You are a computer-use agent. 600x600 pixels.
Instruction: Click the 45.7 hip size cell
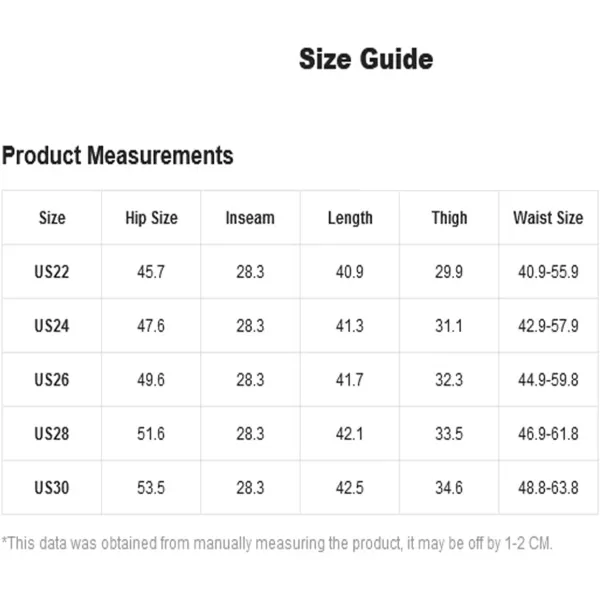pyautogui.click(x=151, y=272)
